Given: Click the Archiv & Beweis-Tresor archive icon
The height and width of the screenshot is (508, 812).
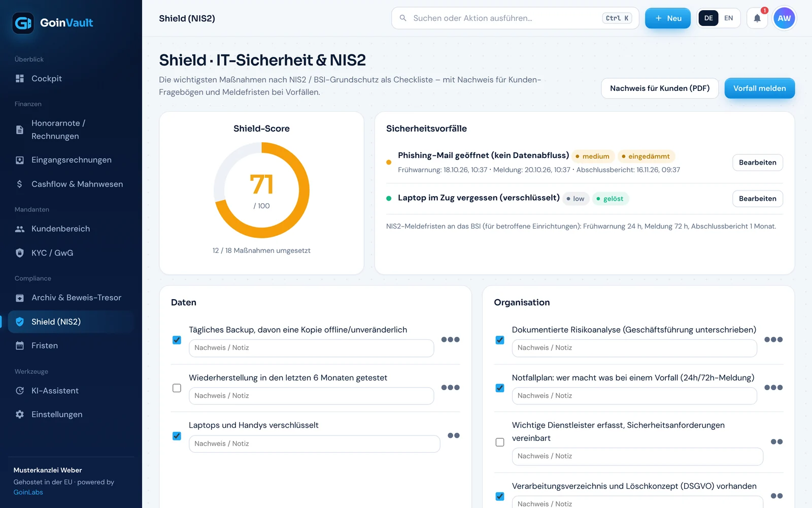Looking at the screenshot, I should [20, 298].
